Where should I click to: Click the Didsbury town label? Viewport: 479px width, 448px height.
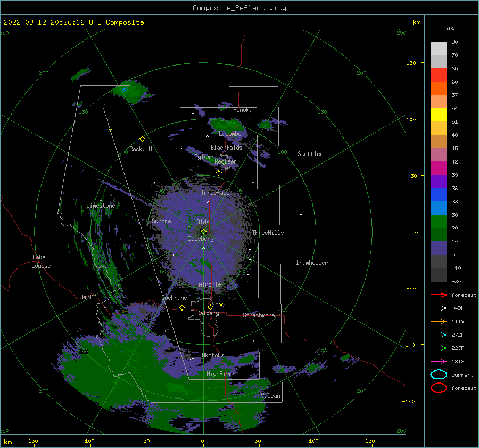pyautogui.click(x=201, y=239)
